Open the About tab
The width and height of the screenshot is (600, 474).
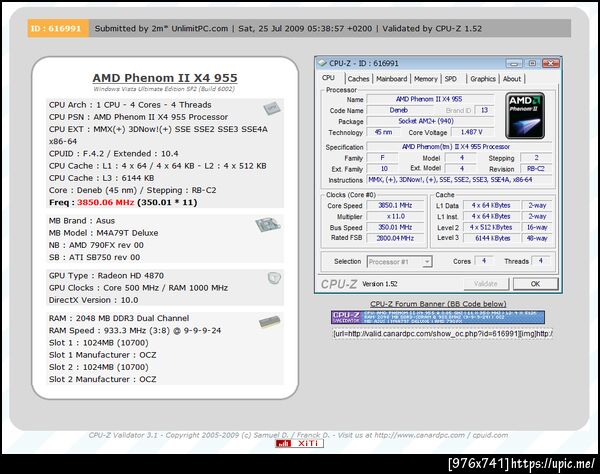(512, 79)
